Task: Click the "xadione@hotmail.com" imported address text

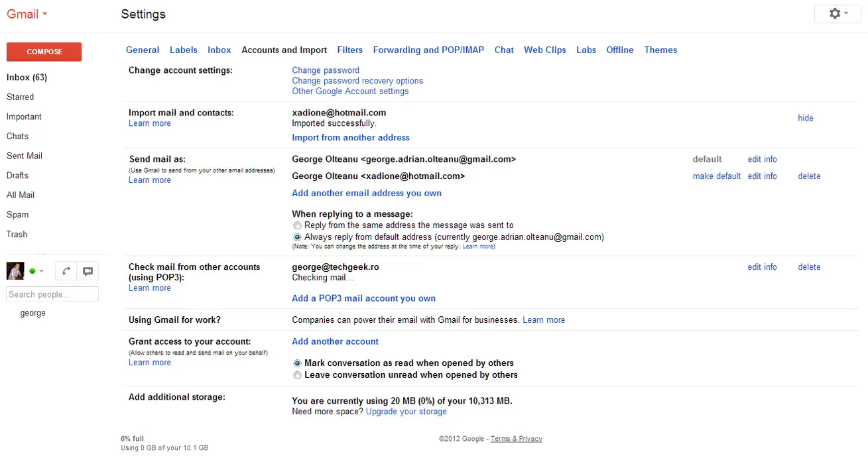Action: 339,113
